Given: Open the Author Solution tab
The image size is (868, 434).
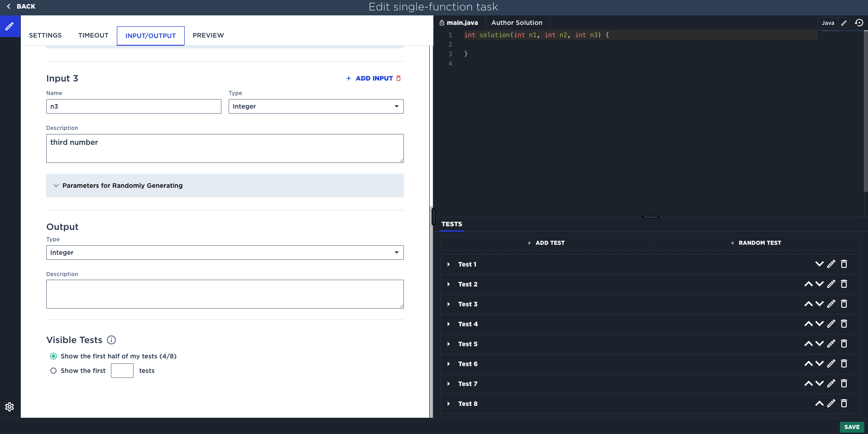Looking at the screenshot, I should 517,23.
